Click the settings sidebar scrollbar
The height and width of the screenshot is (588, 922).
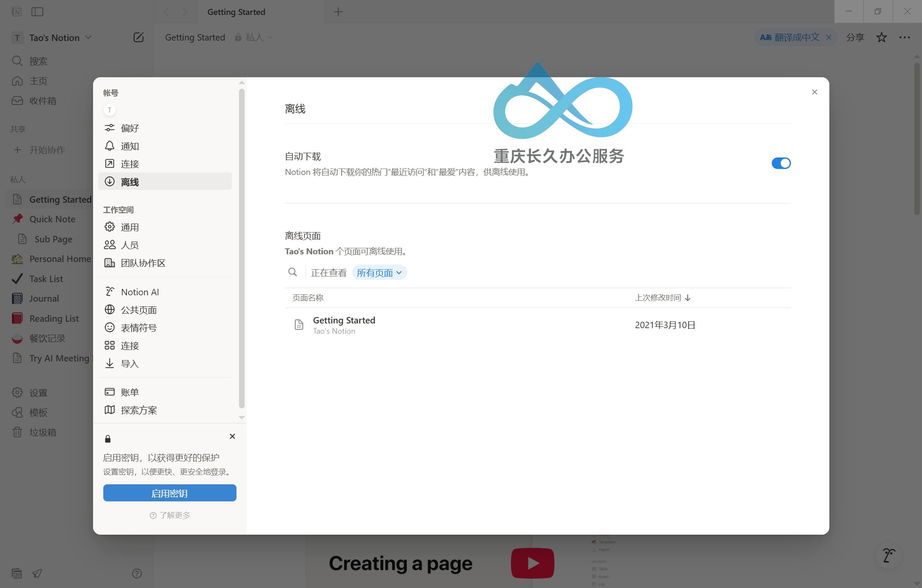point(242,248)
